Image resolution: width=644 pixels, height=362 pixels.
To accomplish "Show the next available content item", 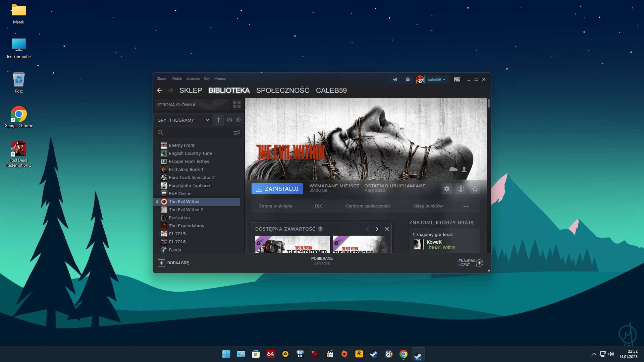I will point(377,229).
